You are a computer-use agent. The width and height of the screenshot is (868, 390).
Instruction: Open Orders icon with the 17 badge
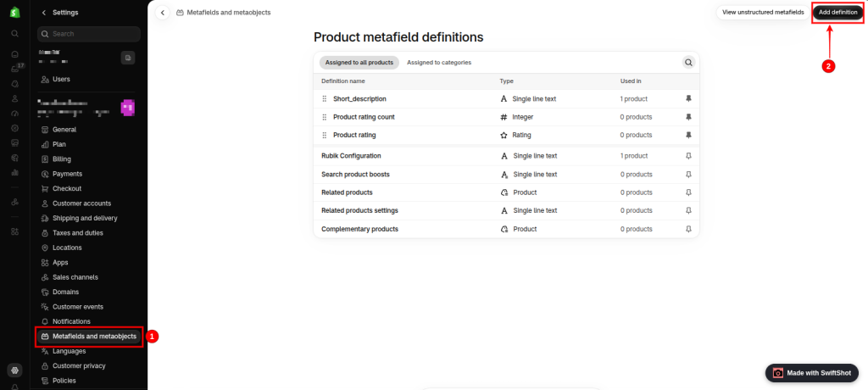coord(15,69)
